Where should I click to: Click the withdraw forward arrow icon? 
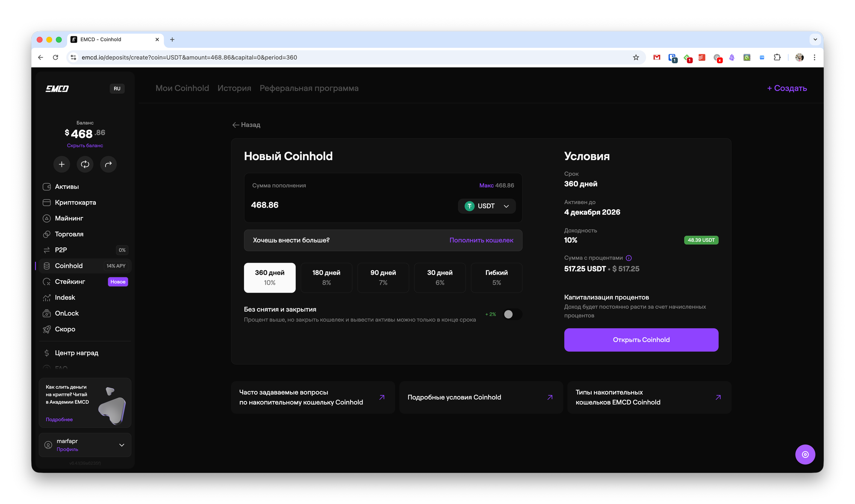108,164
